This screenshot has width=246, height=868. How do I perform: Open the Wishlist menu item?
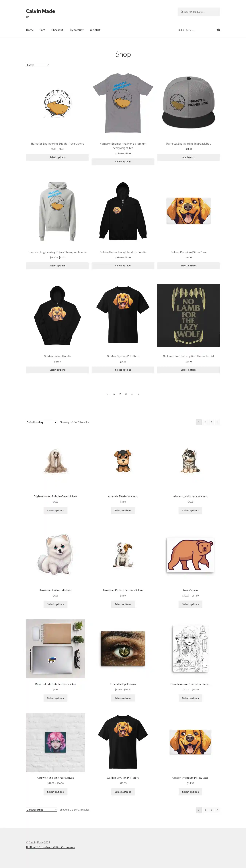[95, 30]
